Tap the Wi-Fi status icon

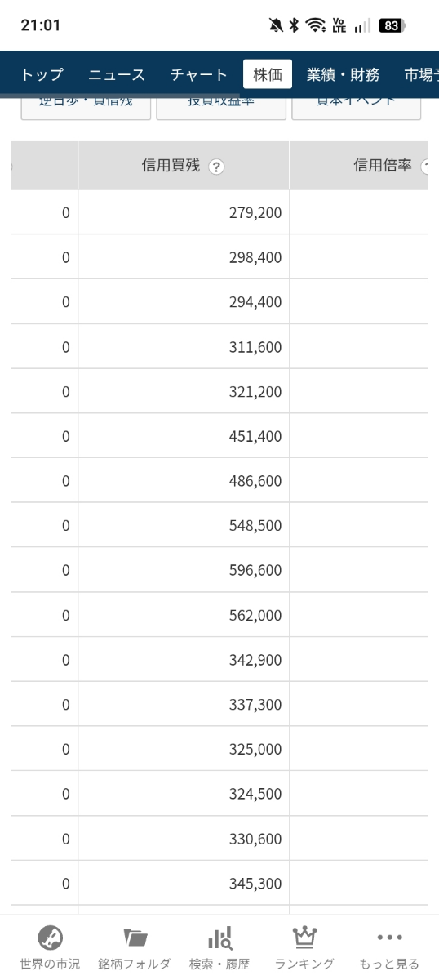tap(315, 25)
